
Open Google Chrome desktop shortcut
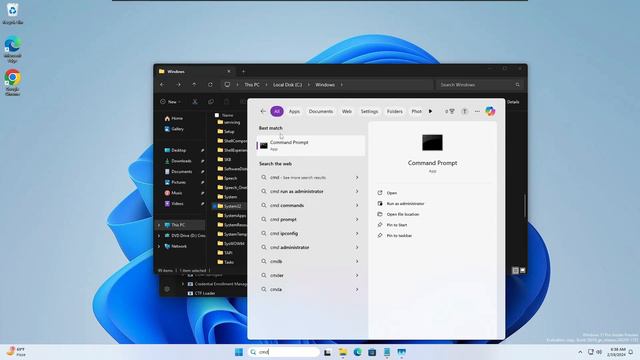click(x=13, y=82)
